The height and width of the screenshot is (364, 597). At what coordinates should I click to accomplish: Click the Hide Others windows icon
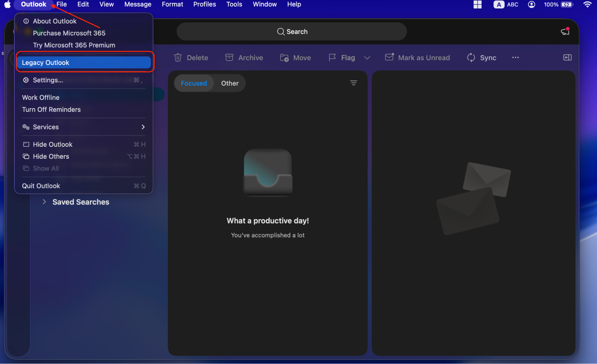(26, 156)
